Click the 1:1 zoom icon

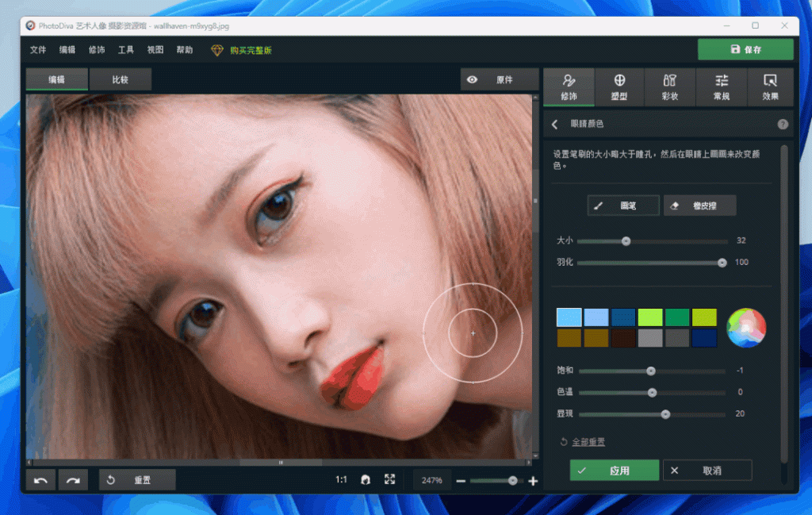(341, 479)
